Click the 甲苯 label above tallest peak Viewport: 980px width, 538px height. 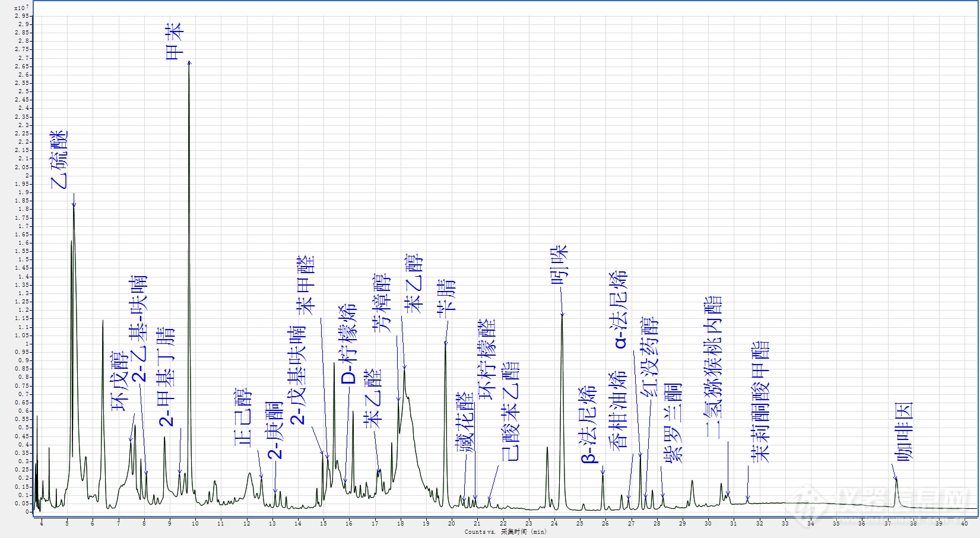(x=175, y=42)
